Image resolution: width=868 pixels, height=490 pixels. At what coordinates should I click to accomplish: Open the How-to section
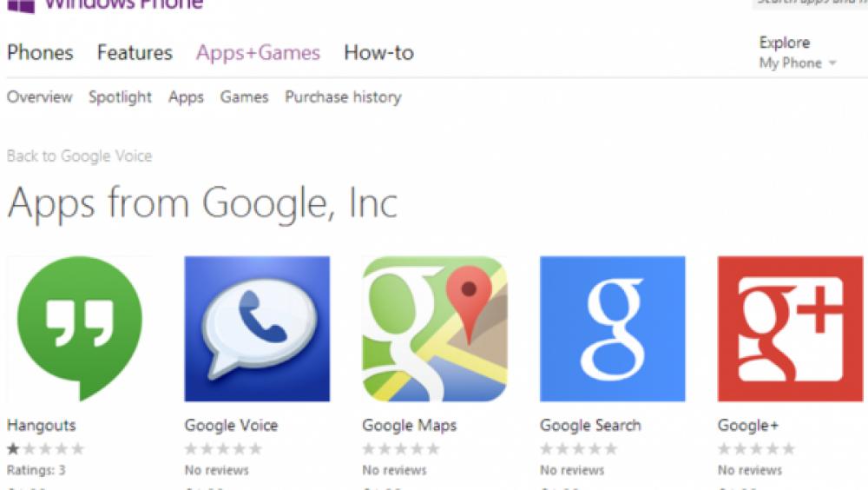378,53
